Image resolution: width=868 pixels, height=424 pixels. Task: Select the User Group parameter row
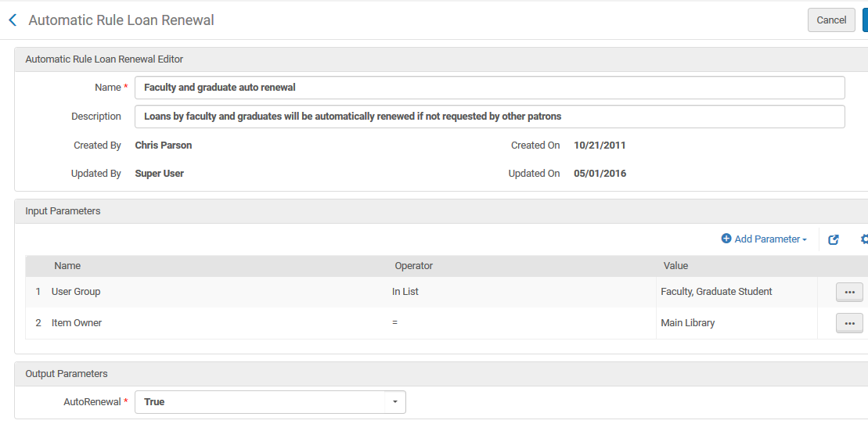76,292
